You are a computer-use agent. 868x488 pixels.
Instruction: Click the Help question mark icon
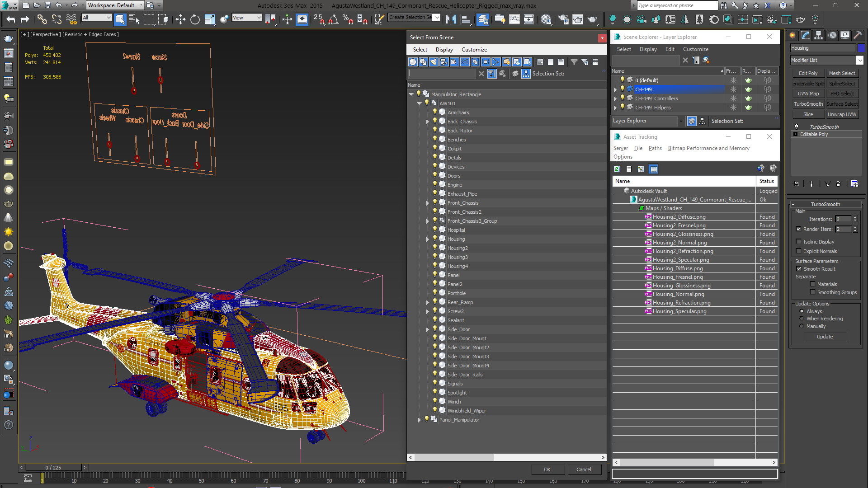pos(783,5)
